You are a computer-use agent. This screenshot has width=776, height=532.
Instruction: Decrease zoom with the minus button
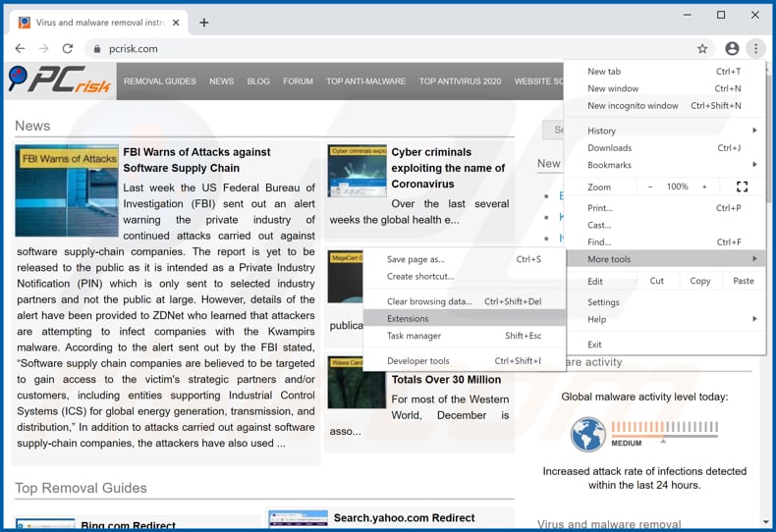pyautogui.click(x=650, y=186)
